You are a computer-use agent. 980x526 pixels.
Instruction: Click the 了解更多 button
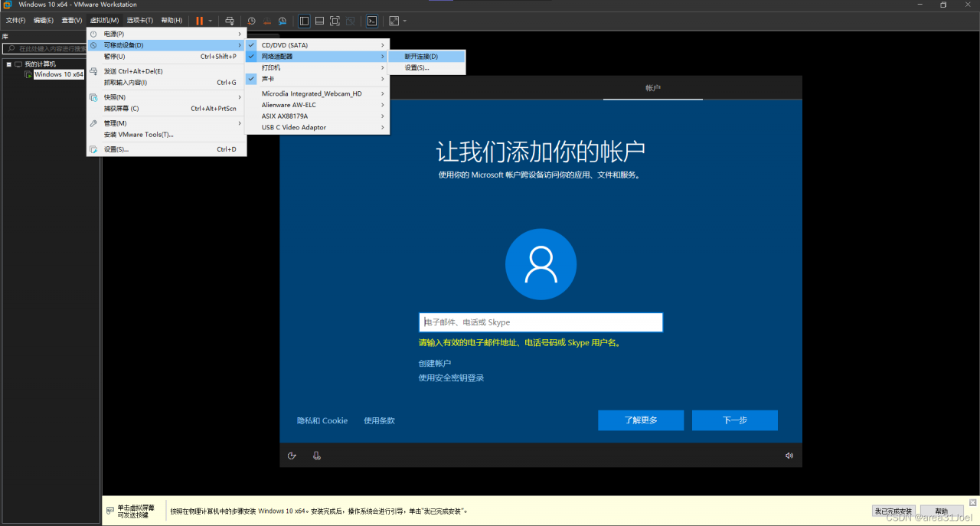641,420
